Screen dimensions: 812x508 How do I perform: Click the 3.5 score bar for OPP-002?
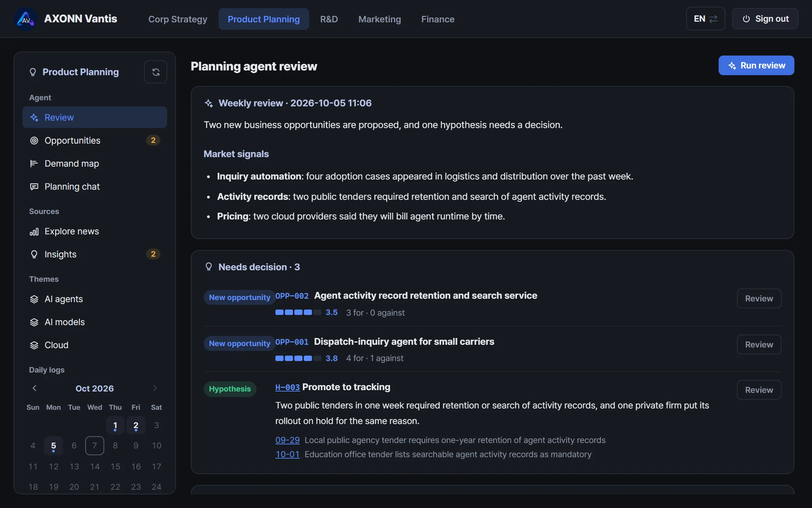(298, 312)
